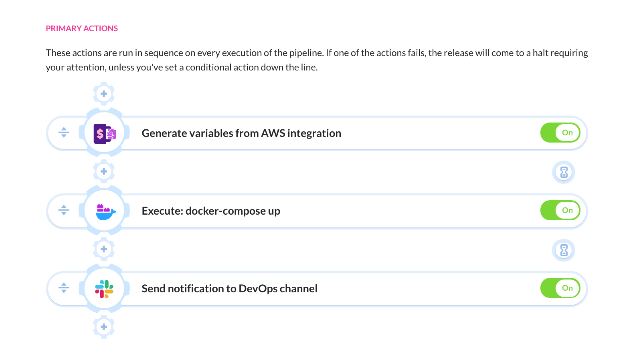The width and height of the screenshot is (635, 364).
Task: Toggle off Generate variables from AWS integration
Action: pos(560,133)
